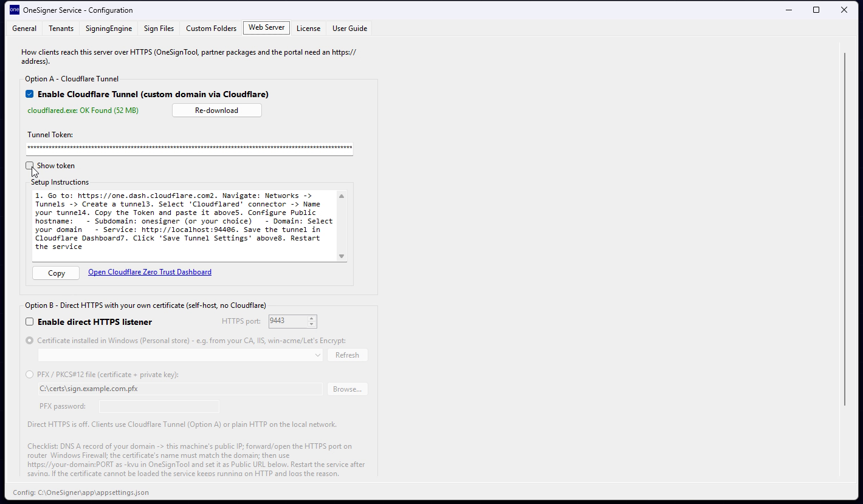The image size is (863, 504).
Task: Switch to the License tab
Action: (x=308, y=29)
